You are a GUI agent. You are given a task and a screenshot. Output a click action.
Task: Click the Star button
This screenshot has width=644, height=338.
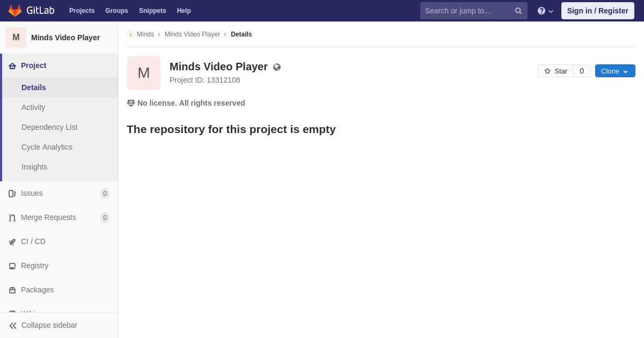pyautogui.click(x=555, y=71)
